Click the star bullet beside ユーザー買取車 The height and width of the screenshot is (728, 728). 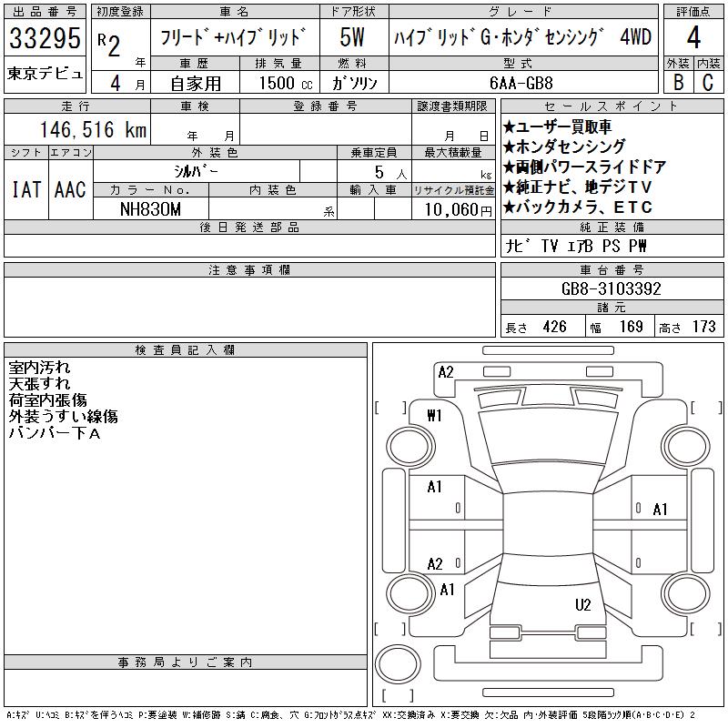(509, 126)
